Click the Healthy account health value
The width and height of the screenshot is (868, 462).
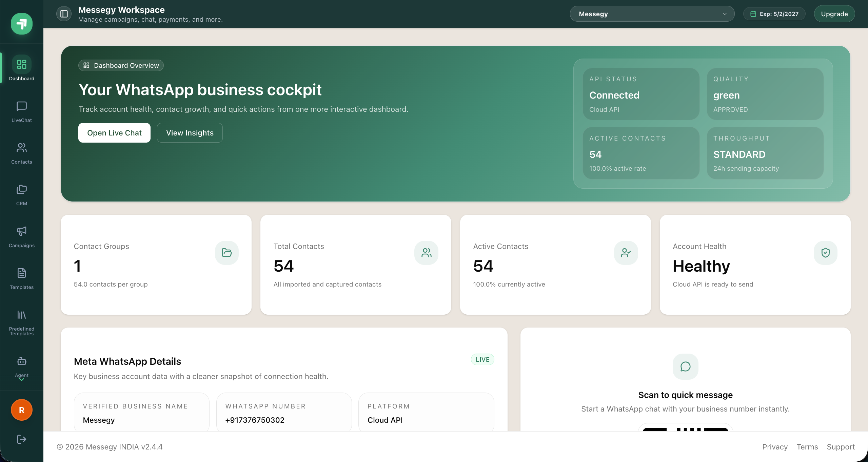701,266
